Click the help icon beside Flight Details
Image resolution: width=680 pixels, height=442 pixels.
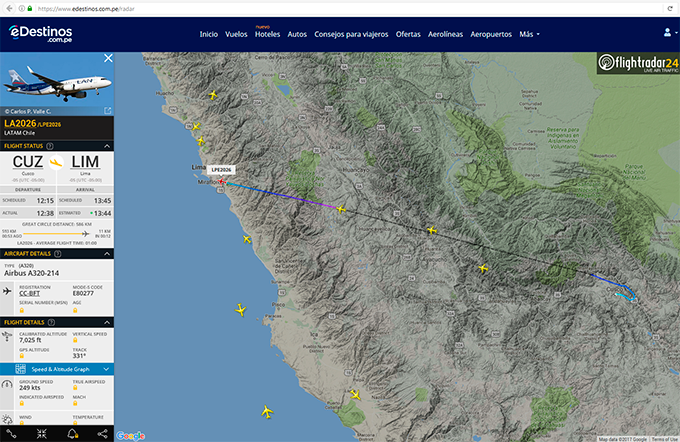coord(51,322)
